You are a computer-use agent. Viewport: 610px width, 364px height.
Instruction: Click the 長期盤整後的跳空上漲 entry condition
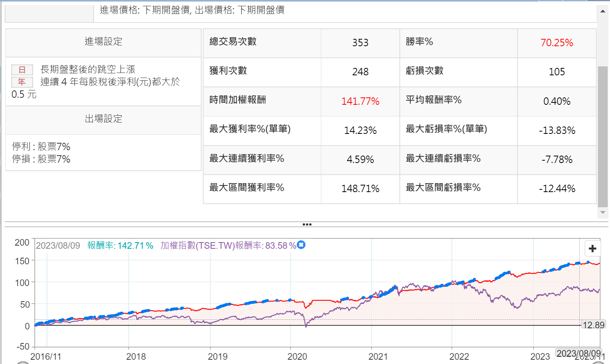(x=88, y=69)
